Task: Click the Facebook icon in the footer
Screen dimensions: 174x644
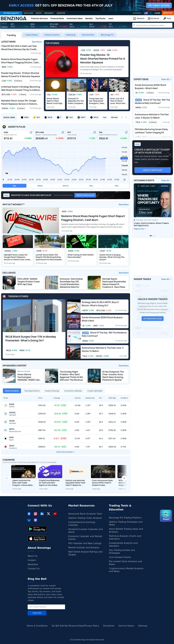Action: [x=29, y=514]
